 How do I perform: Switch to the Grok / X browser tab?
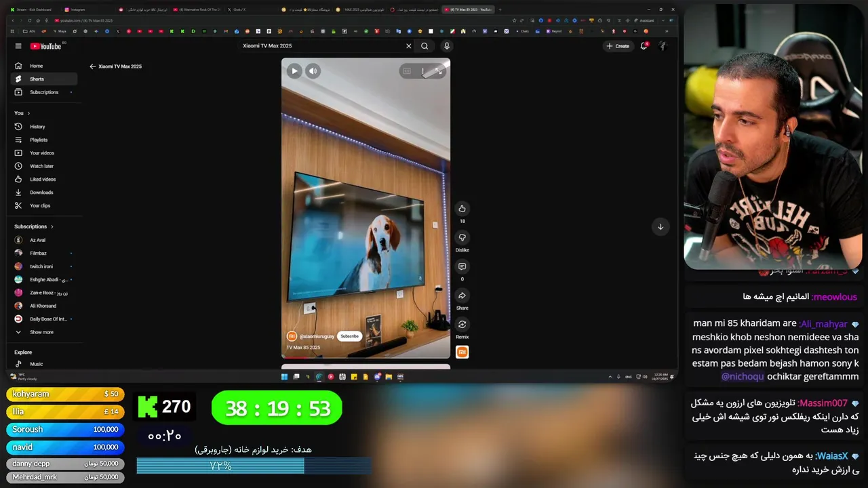[252, 9]
